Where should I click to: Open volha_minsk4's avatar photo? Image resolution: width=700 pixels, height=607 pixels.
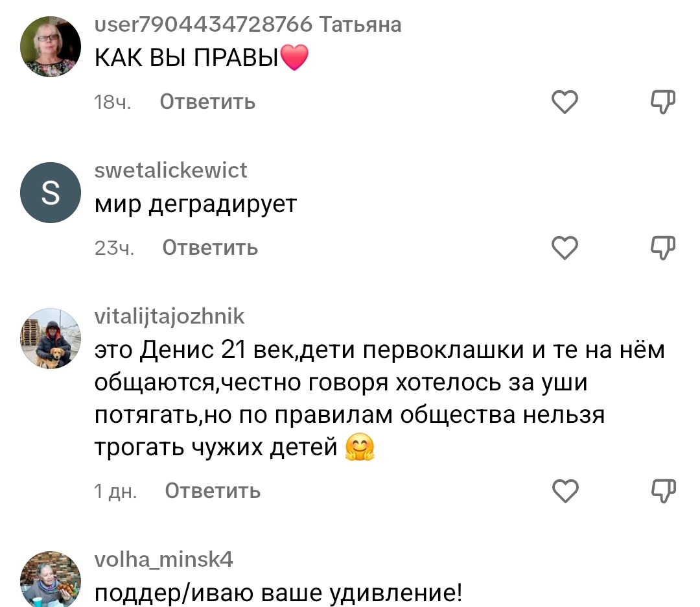(x=51, y=579)
